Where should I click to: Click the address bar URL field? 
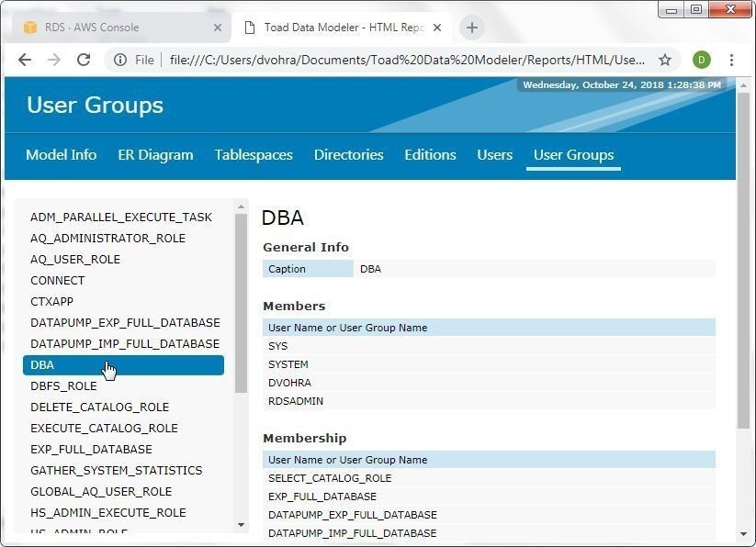coord(407,60)
